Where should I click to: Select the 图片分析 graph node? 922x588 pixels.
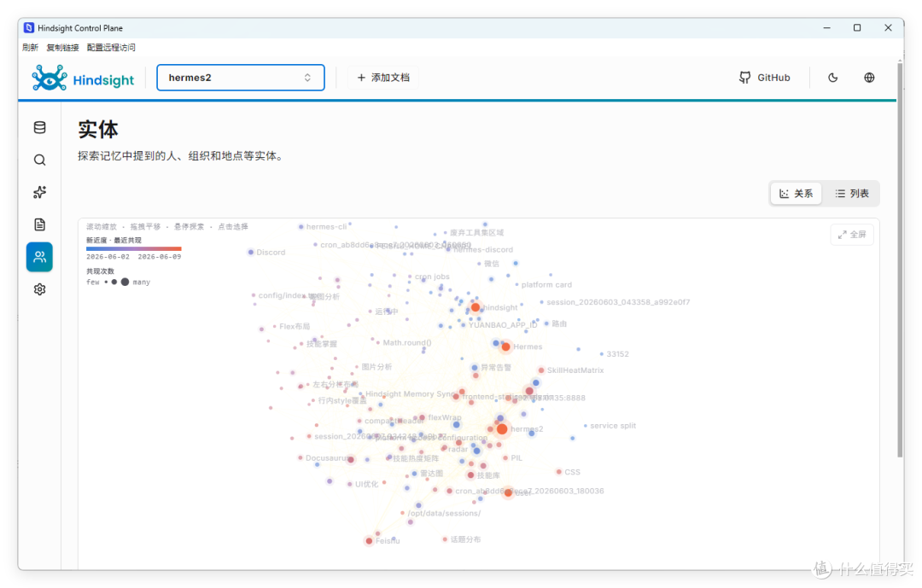click(x=356, y=367)
